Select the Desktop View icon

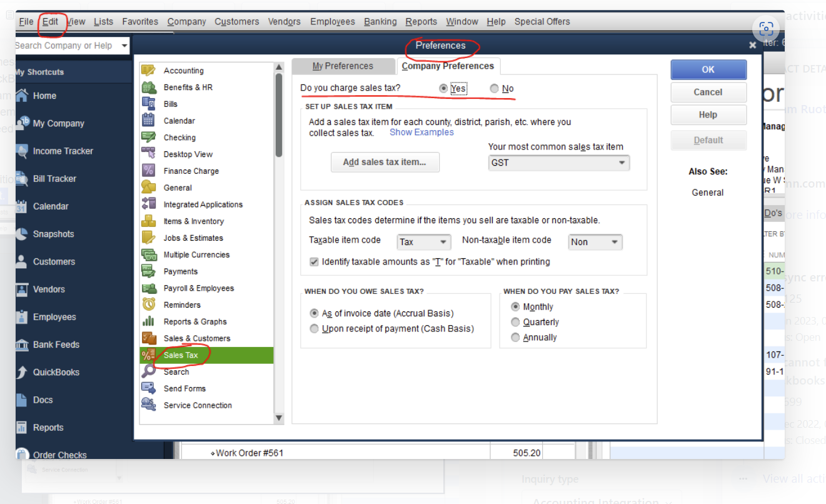pos(148,154)
